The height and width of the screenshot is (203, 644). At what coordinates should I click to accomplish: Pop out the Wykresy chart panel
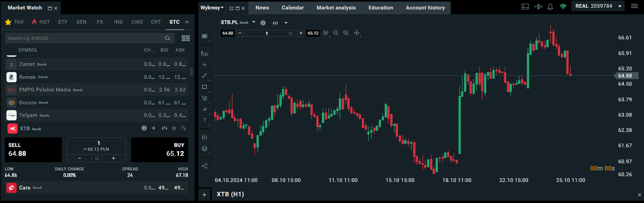tap(231, 8)
